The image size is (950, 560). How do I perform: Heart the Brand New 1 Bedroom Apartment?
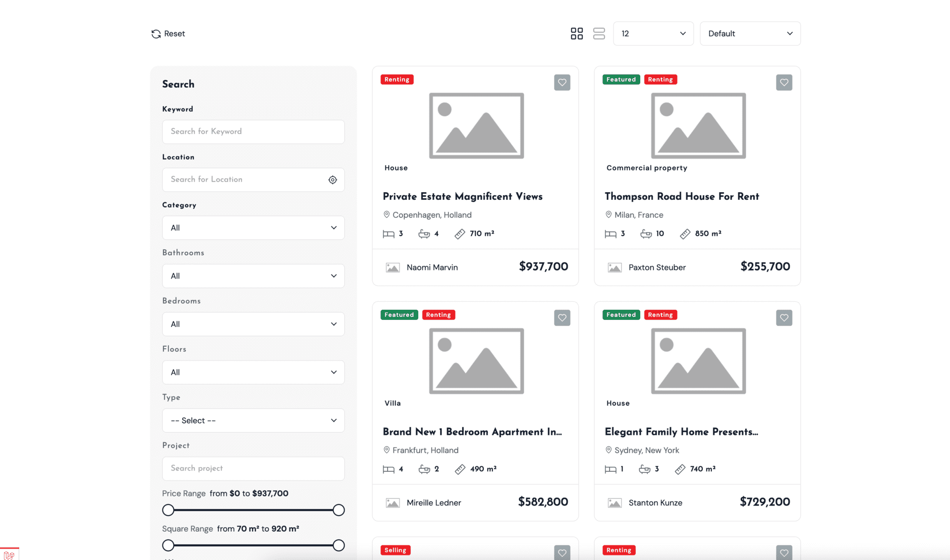[562, 318]
